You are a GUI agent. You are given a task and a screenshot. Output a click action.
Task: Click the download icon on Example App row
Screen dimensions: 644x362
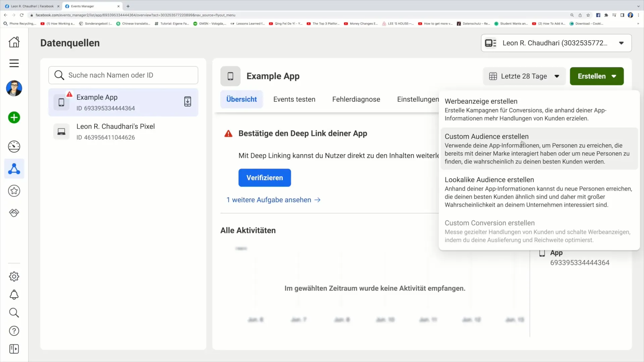tap(187, 102)
